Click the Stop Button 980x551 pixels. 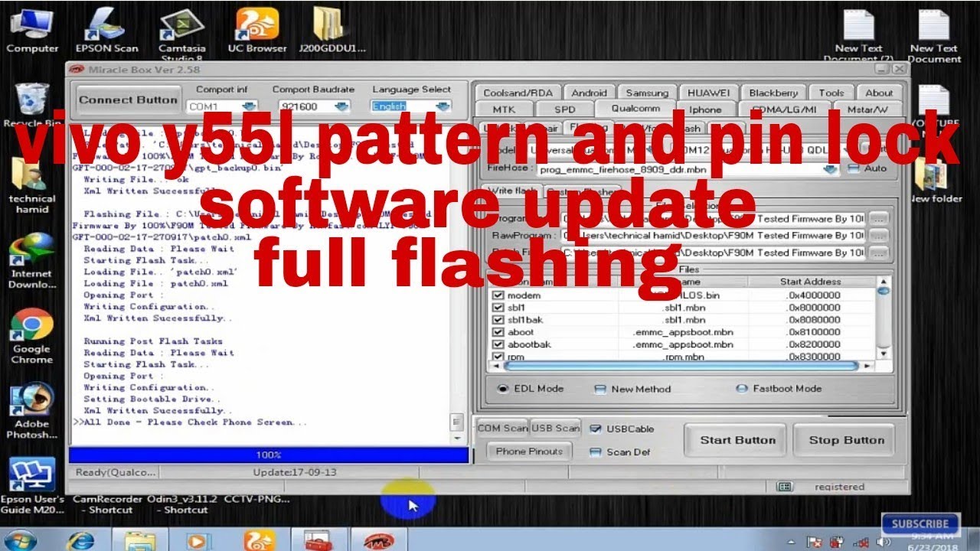click(x=846, y=440)
